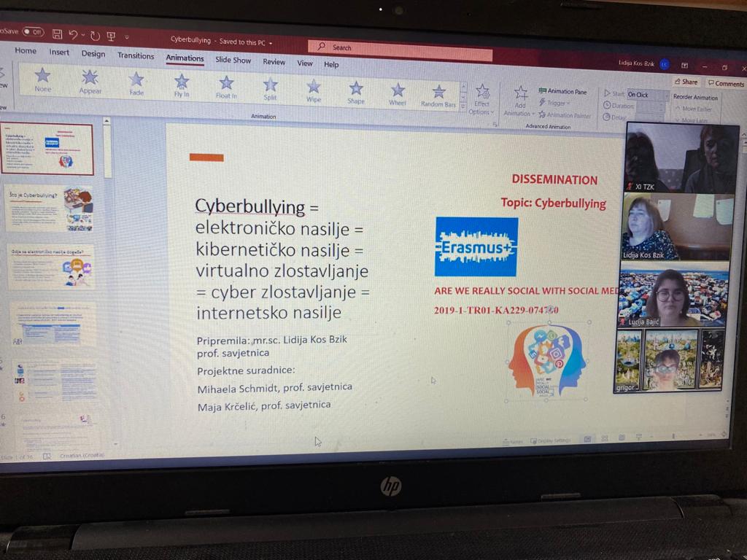This screenshot has height=560, width=747.
Task: Switch to the Design tab
Action: click(x=93, y=54)
